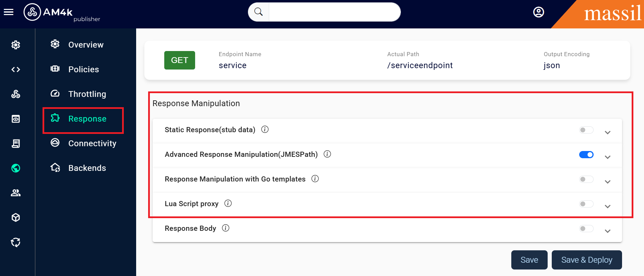Expand the Advanced Response Manipulation section

(608, 157)
